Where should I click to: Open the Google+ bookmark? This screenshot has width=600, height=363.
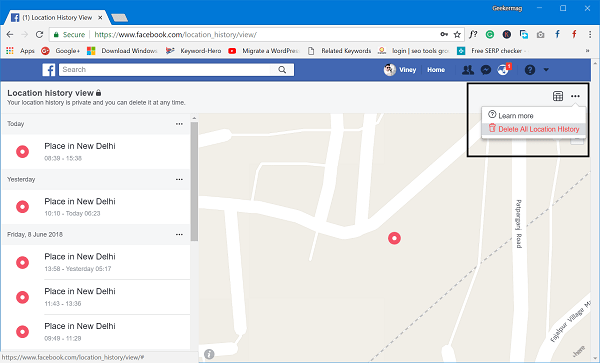point(61,51)
